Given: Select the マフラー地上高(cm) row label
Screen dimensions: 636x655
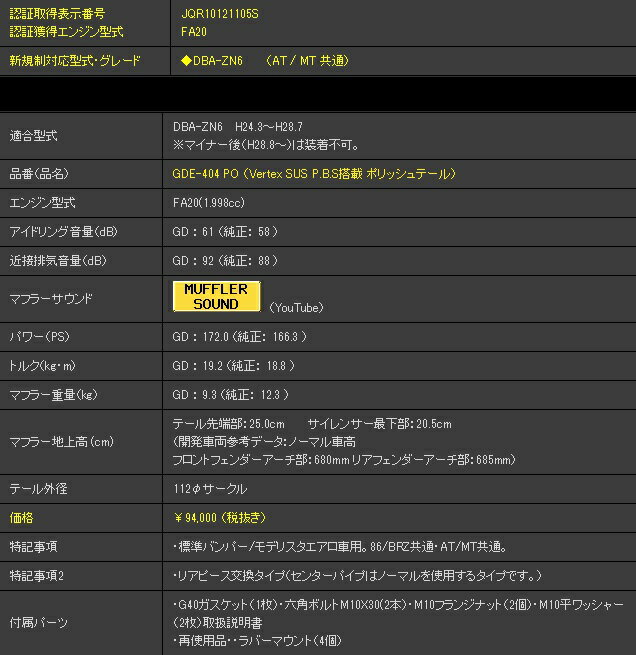Looking at the screenshot, I should point(58,441).
